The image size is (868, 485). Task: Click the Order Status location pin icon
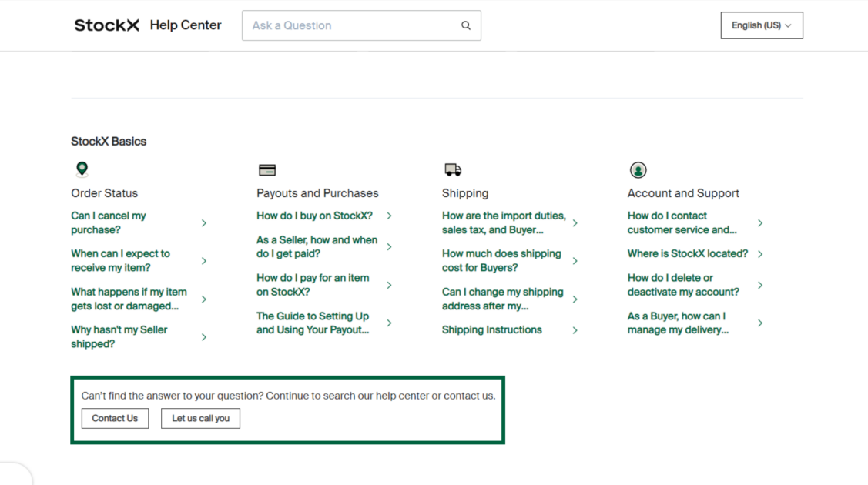(82, 169)
